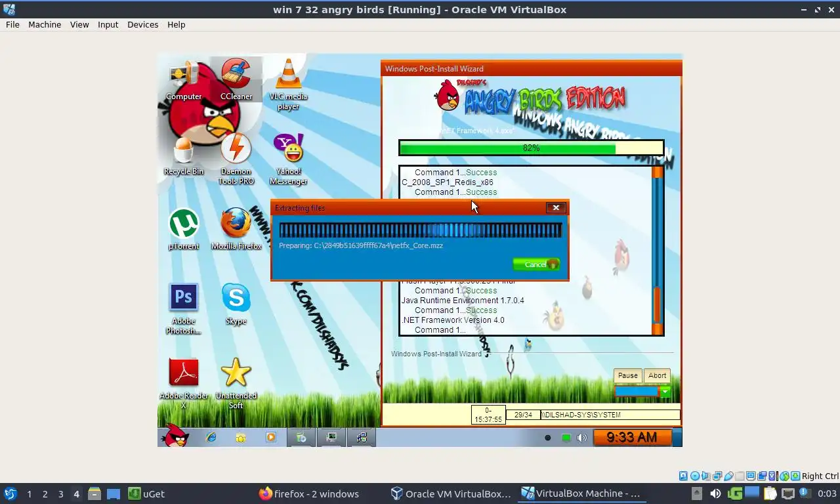Image resolution: width=840 pixels, height=504 pixels.
Task: Select the "C_2008_SP1_Redis_x86" log line
Action: tap(448, 182)
